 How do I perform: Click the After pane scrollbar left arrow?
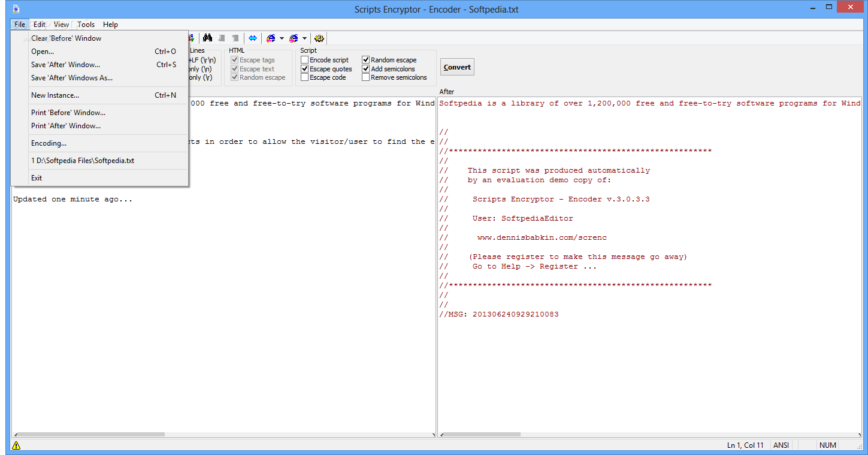(x=441, y=434)
